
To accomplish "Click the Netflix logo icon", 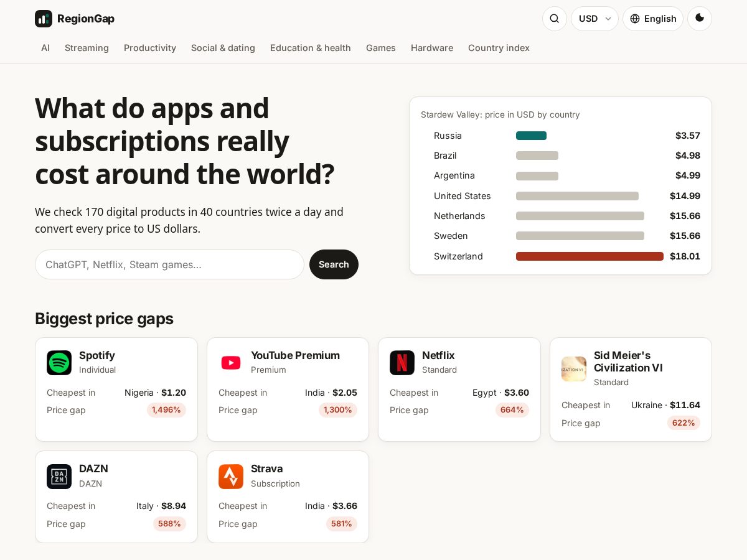I will pos(402,363).
